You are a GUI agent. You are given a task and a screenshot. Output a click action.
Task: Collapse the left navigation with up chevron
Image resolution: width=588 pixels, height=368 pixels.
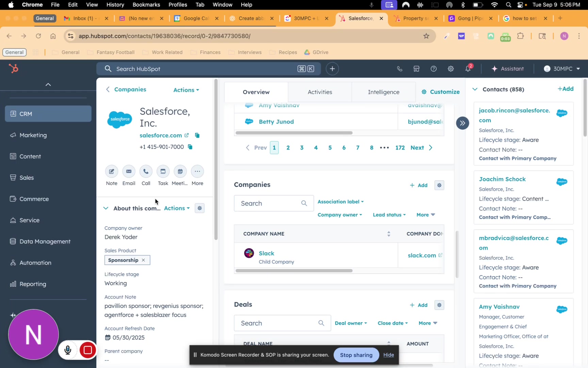[48, 85]
